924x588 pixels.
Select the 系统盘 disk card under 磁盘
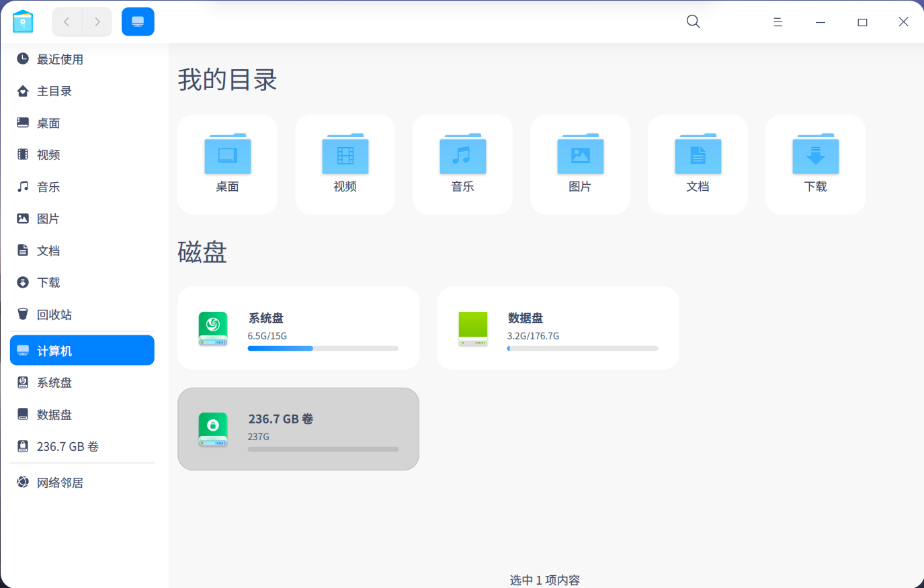(298, 329)
